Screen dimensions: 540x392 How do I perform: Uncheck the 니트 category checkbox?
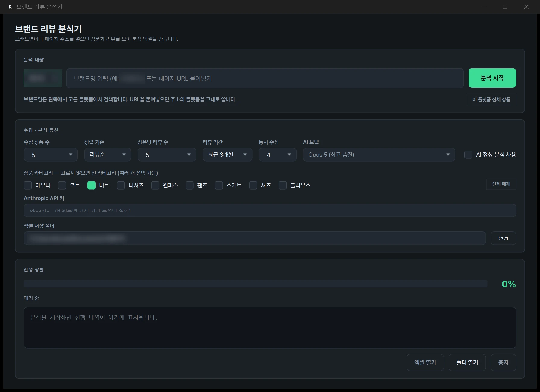coord(91,185)
